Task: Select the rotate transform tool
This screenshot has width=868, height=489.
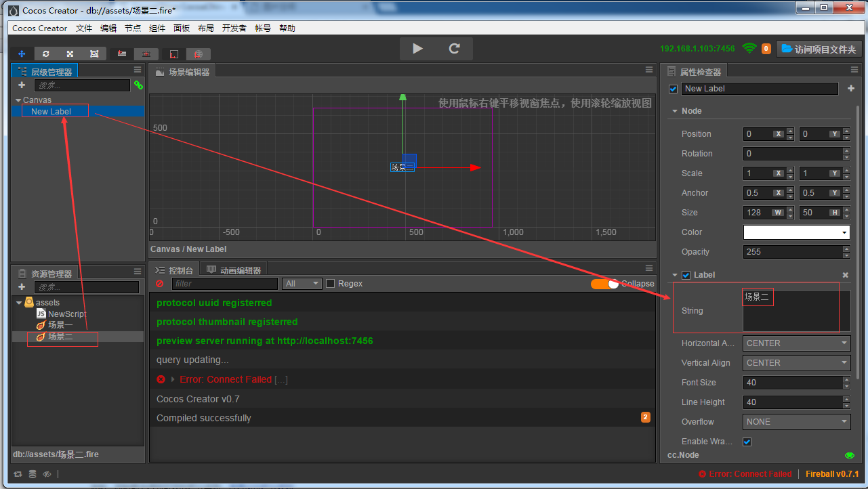Action: point(46,54)
